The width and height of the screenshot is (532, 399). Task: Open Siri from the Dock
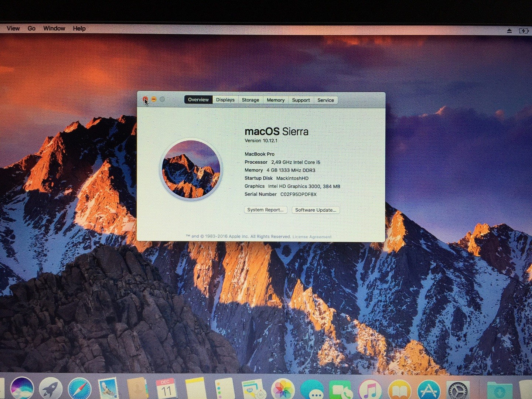(22, 389)
